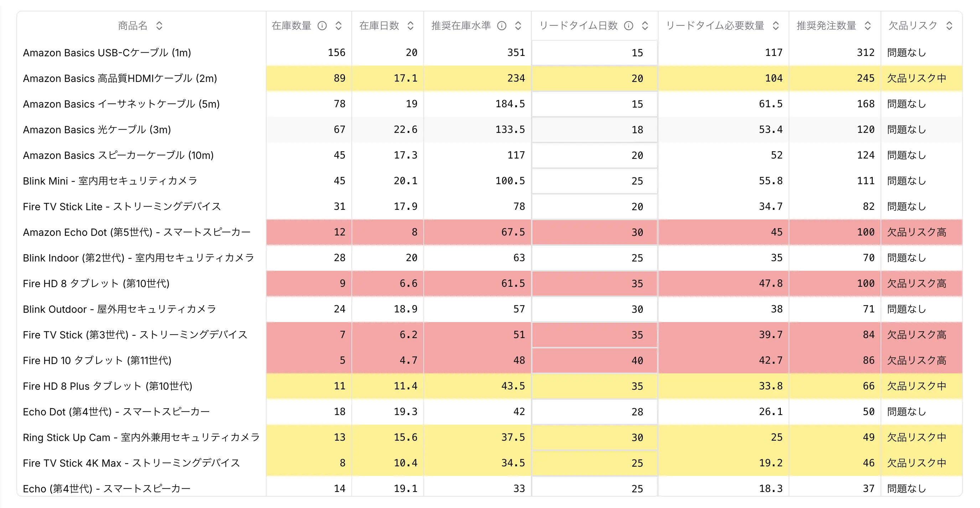Sort table by 在庫日数 column
980x508 pixels.
(410, 26)
